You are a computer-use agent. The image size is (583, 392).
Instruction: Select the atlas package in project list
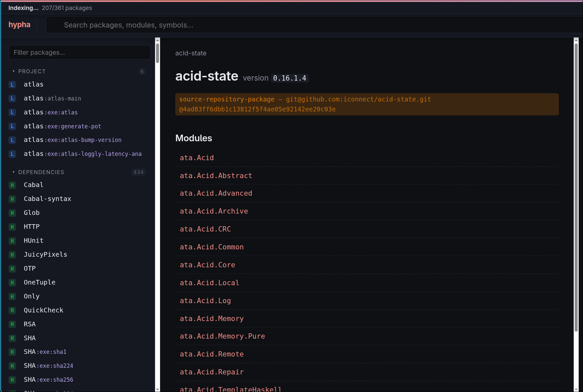point(34,85)
